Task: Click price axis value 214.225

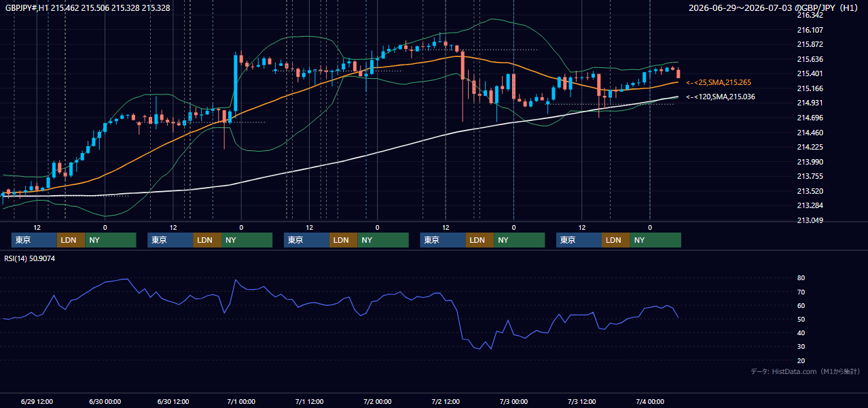Action: [x=810, y=147]
